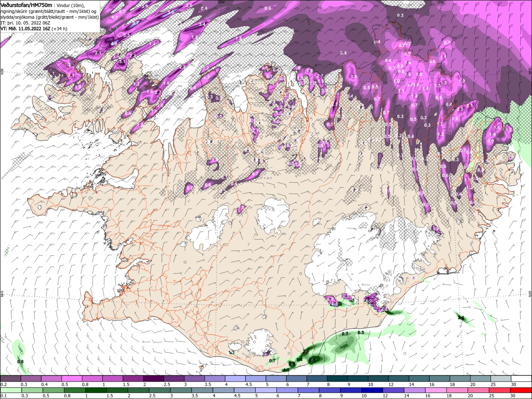Select the lower legend green swatch starting at 0.5
Viewport: 532px width, 399px height.
[x=53, y=390]
